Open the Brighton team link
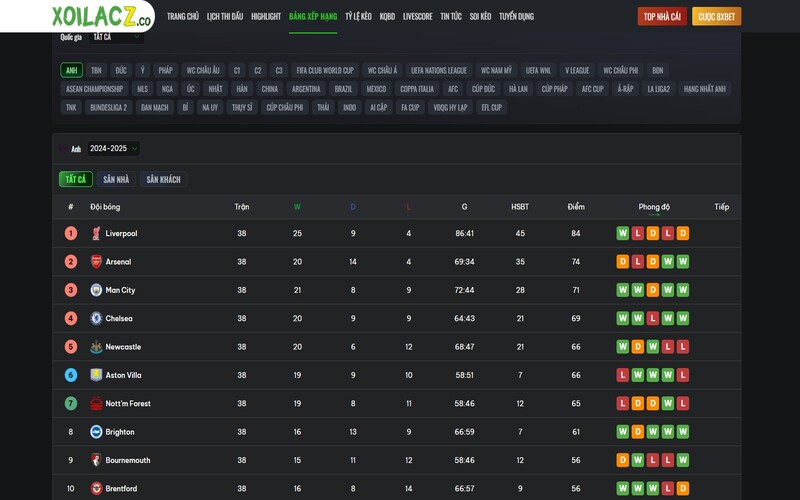Viewport: 800px width, 500px height. pos(120,432)
